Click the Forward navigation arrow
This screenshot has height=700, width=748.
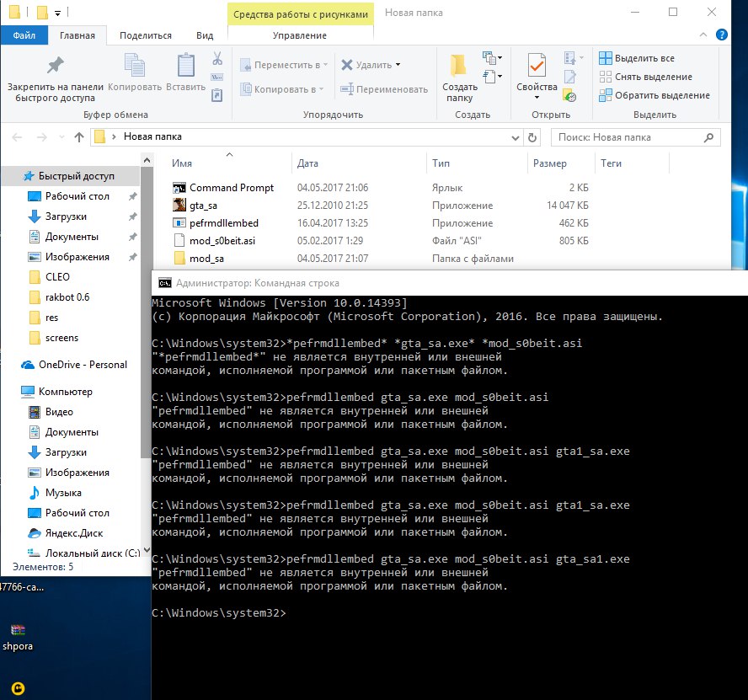point(42,137)
